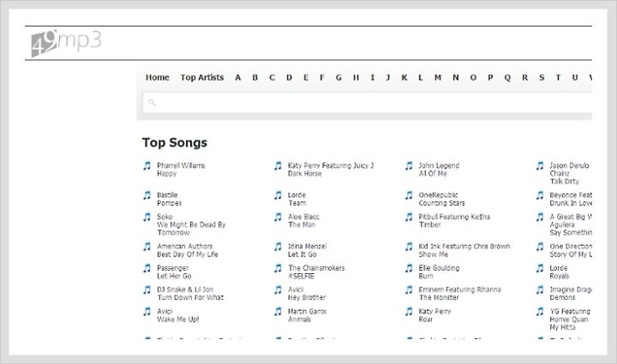The height and width of the screenshot is (364, 617).
Task: Click music note icon beside Passenger
Action: (147, 268)
